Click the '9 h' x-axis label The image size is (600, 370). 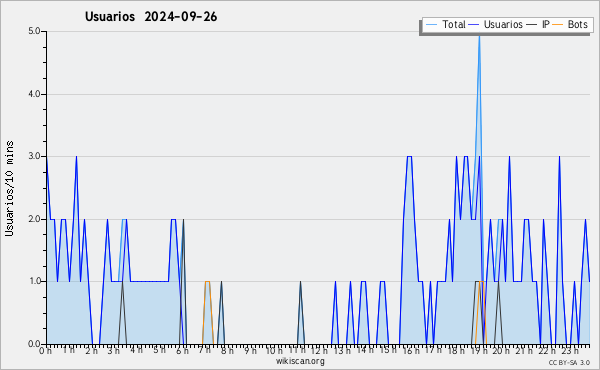tap(250, 351)
